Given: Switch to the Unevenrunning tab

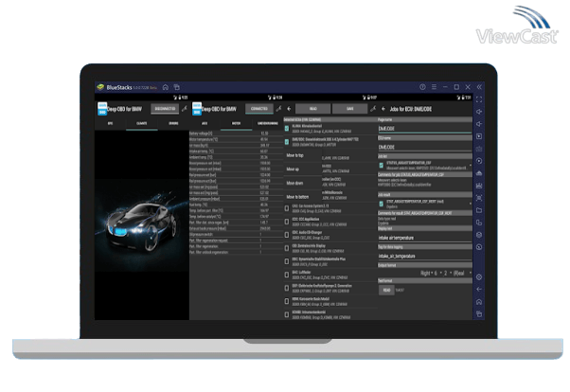Looking at the screenshot, I should [x=268, y=124].
